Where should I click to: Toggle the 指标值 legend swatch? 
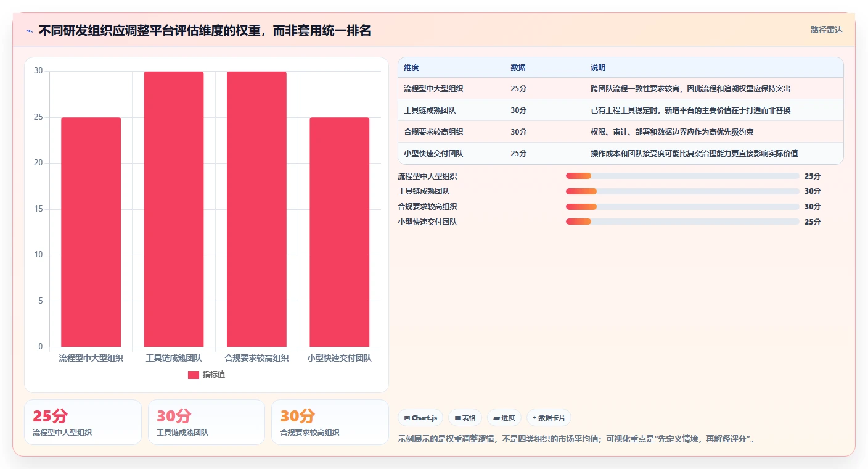[193, 375]
